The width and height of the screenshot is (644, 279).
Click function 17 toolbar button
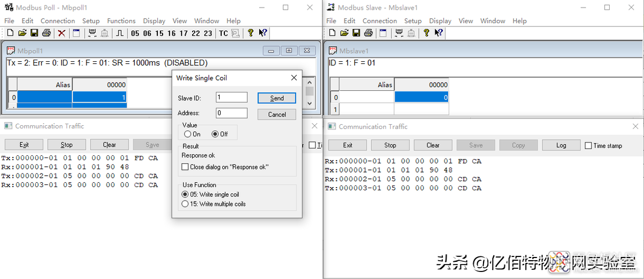[184, 33]
